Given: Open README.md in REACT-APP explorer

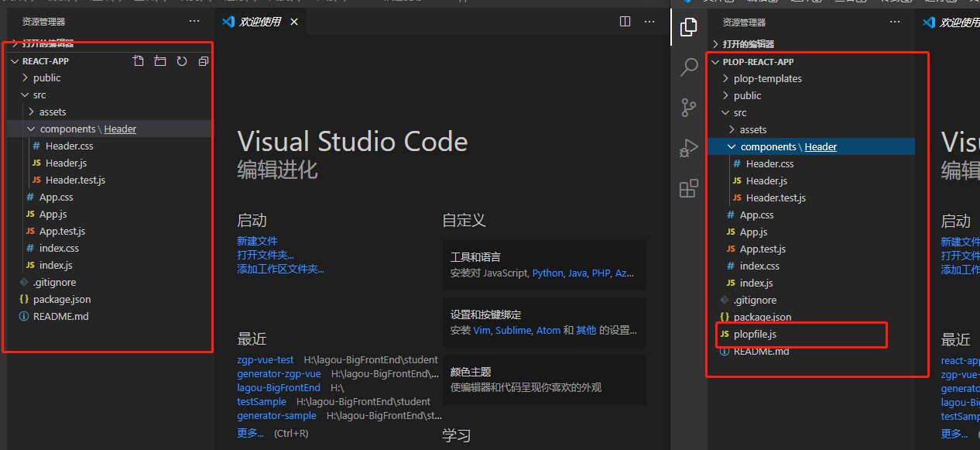Looking at the screenshot, I should click(61, 316).
